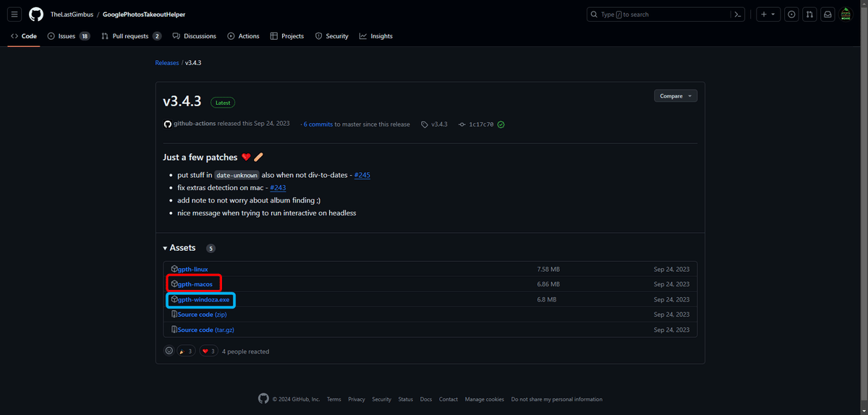Click the GitHub logo in footer
Screen dimensions: 868x415
pos(264,399)
